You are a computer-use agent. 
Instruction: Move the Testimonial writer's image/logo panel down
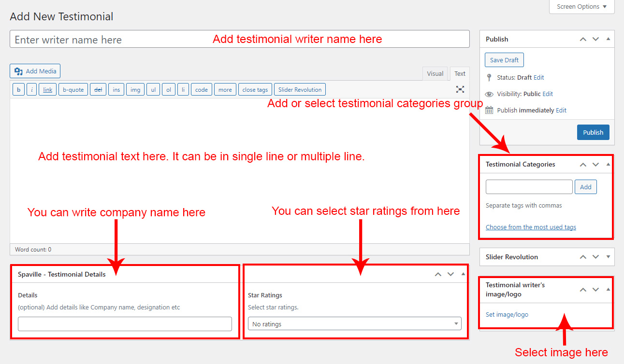[x=595, y=290]
